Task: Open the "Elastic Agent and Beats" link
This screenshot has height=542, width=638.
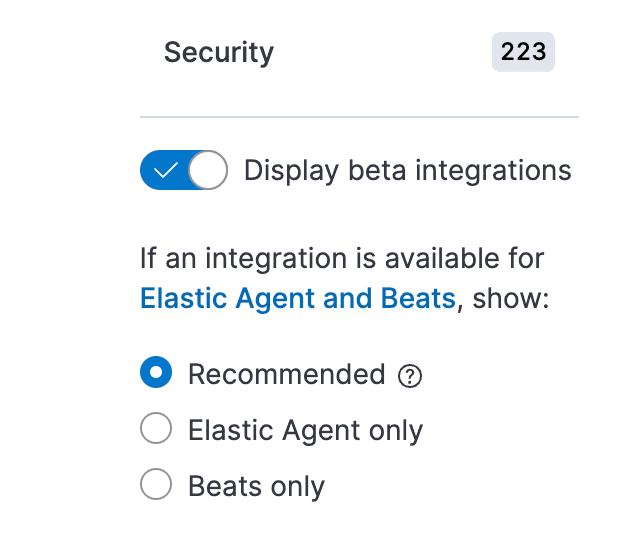Action: tap(297, 298)
